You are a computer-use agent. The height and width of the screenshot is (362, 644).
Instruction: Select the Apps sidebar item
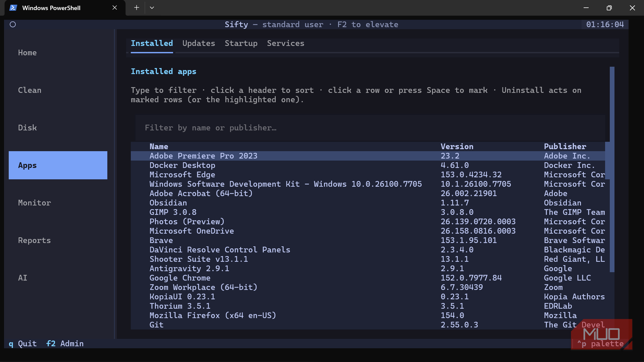(x=58, y=165)
